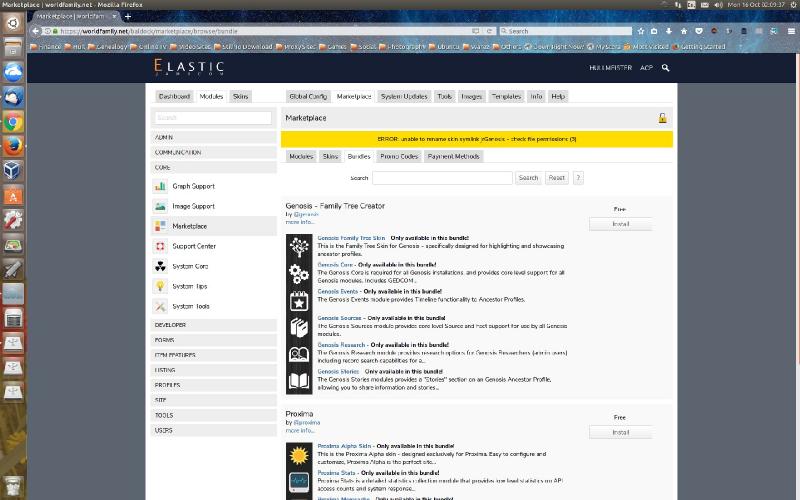
Task: Select the Skins tab next to Modules
Action: 330,157
